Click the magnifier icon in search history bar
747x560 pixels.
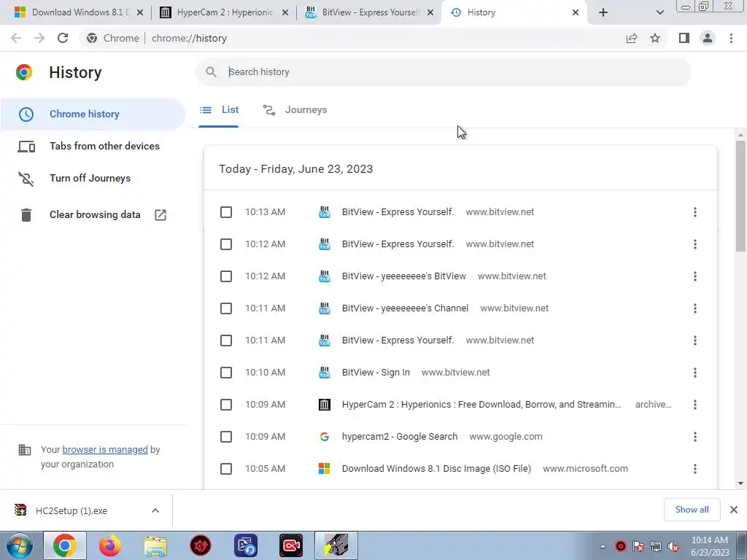(211, 72)
